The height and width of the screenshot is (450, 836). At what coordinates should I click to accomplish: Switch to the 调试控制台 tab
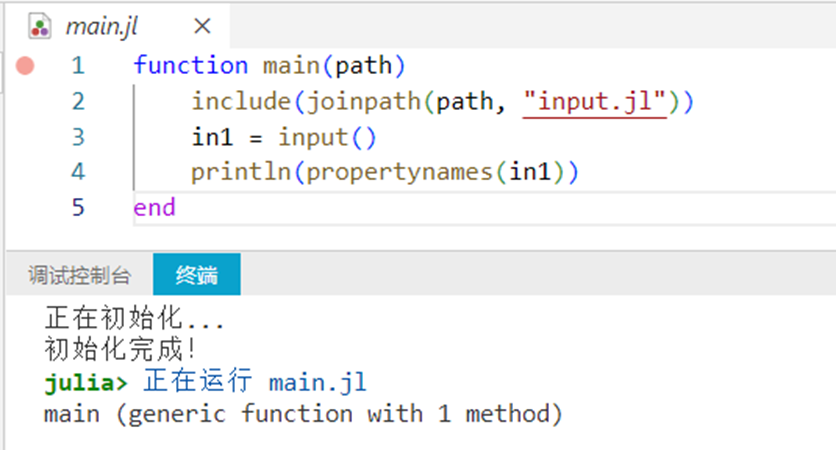click(79, 275)
